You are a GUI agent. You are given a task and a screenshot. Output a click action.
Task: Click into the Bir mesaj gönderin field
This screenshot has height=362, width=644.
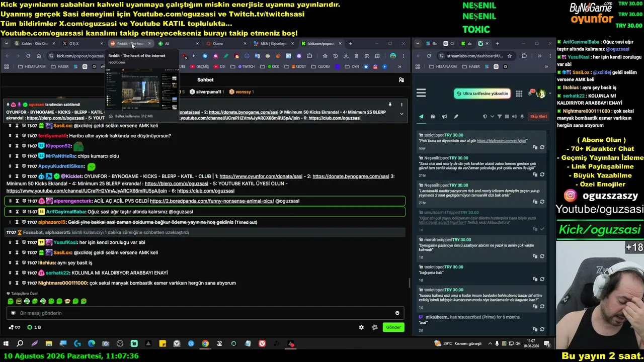pos(206,313)
